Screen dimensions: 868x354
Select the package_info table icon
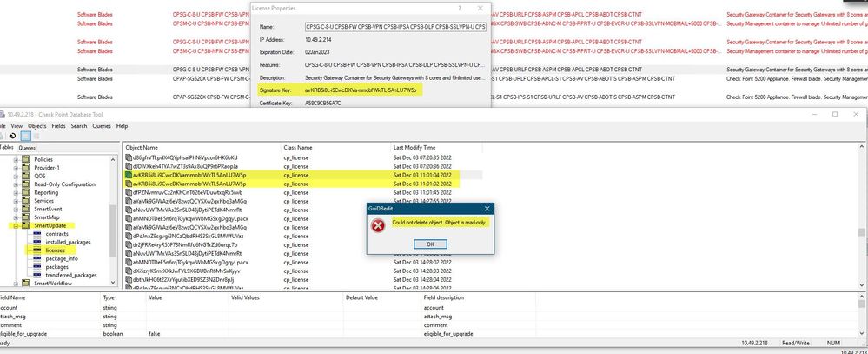37,258
